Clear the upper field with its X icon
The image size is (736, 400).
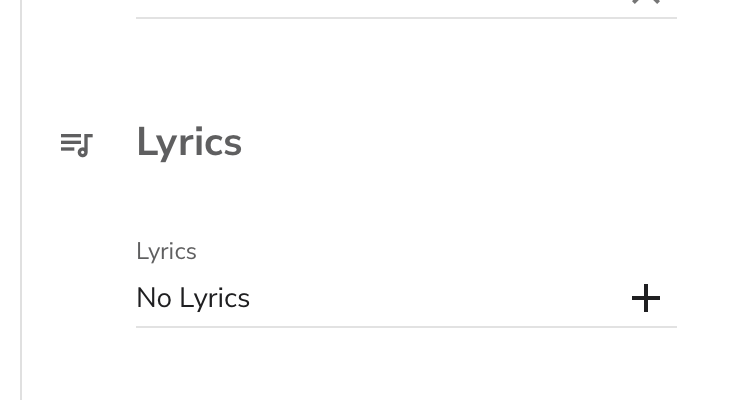pos(646,2)
